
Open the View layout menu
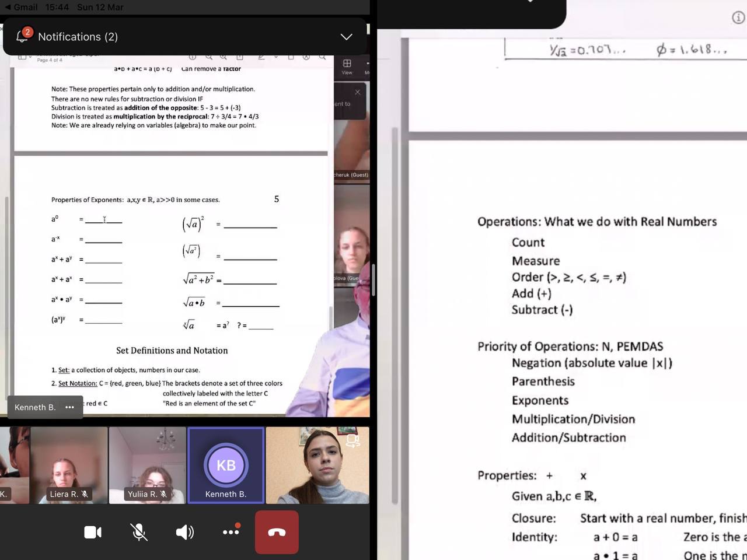point(347,66)
